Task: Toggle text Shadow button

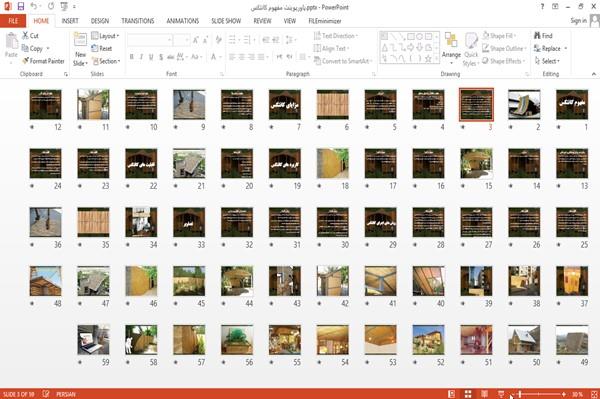Action: [x=161, y=57]
